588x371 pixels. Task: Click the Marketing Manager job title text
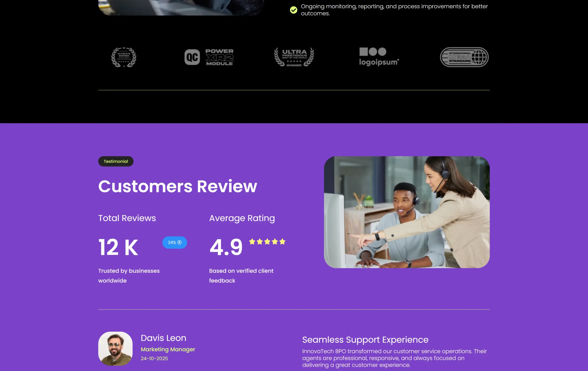click(x=168, y=349)
